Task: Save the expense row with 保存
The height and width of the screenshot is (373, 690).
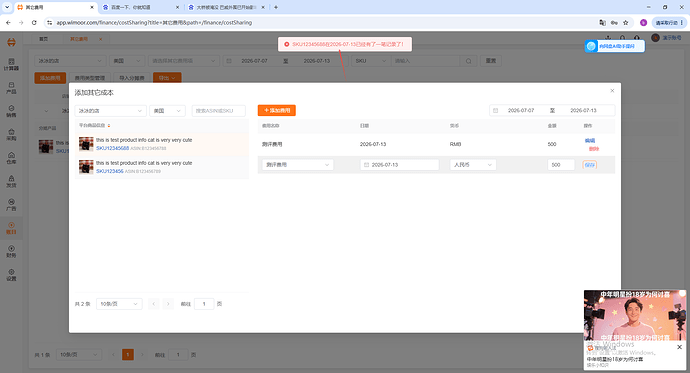Action: click(x=589, y=165)
